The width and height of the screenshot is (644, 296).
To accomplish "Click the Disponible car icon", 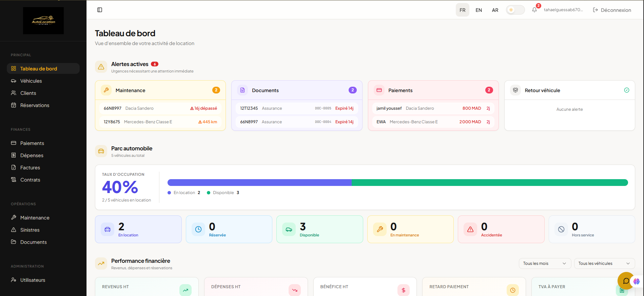I will (289, 229).
